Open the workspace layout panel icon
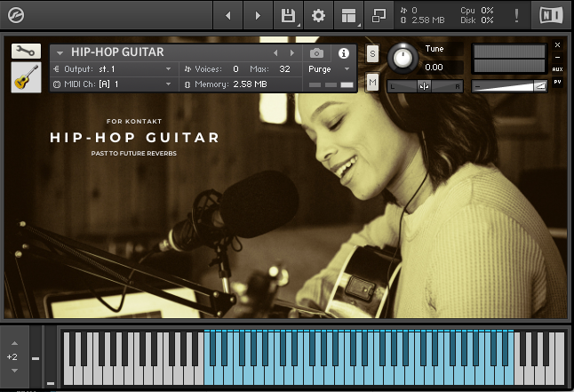The image size is (574, 392). (x=347, y=15)
